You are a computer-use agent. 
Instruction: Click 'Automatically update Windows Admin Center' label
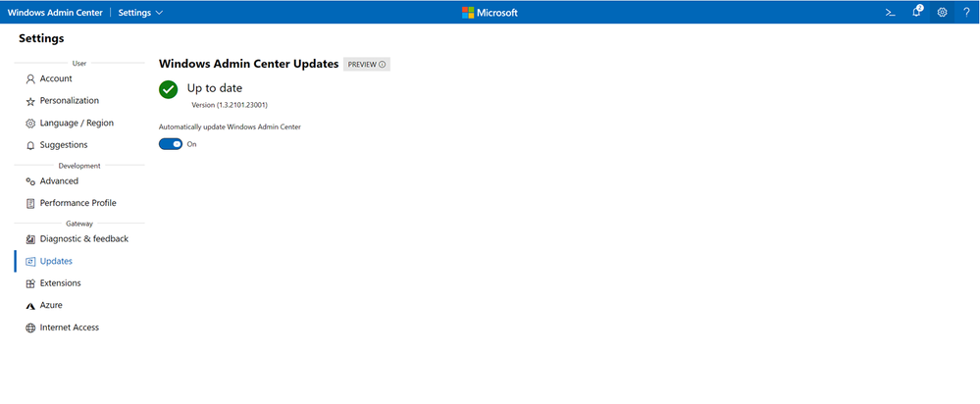230,126
